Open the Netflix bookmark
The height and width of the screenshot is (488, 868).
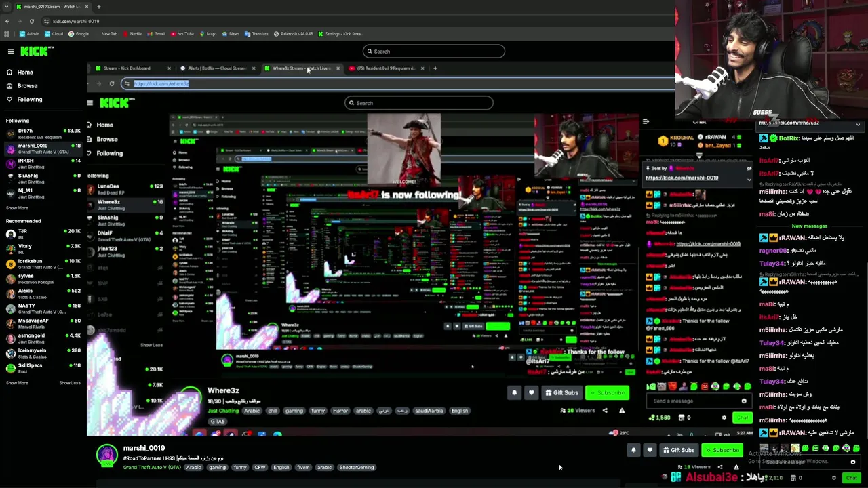tap(132, 34)
